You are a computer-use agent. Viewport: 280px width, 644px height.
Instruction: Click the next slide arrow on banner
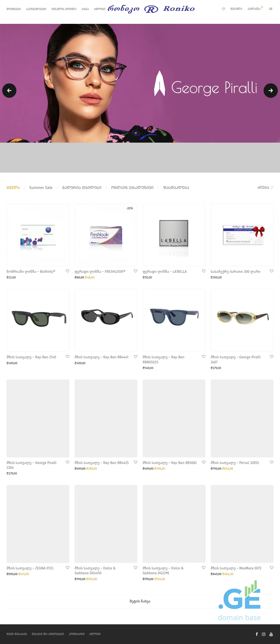pyautogui.click(x=271, y=91)
